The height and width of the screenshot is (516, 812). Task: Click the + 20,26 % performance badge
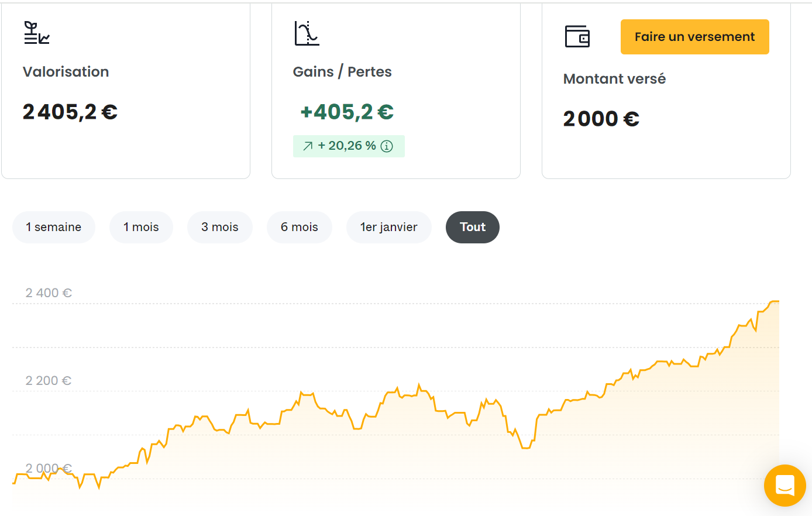[348, 146]
